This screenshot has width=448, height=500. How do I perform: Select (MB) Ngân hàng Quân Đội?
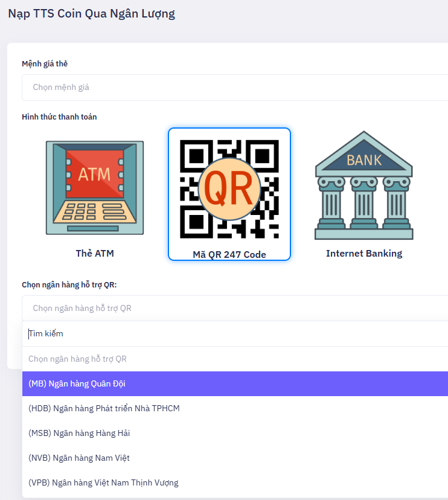pos(77,383)
